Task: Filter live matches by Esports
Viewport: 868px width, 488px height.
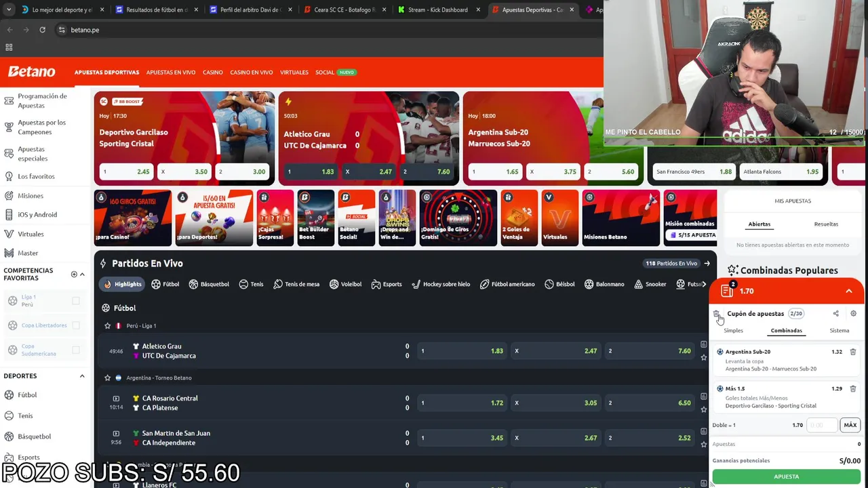Action: (x=387, y=284)
